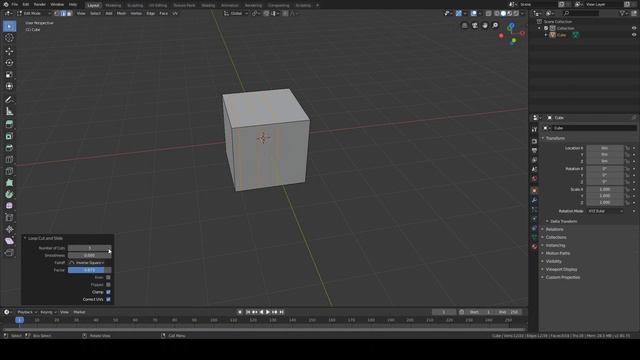640x360 pixels.
Task: Open the Falloff Inverse Square dropdown
Action: pos(89,263)
